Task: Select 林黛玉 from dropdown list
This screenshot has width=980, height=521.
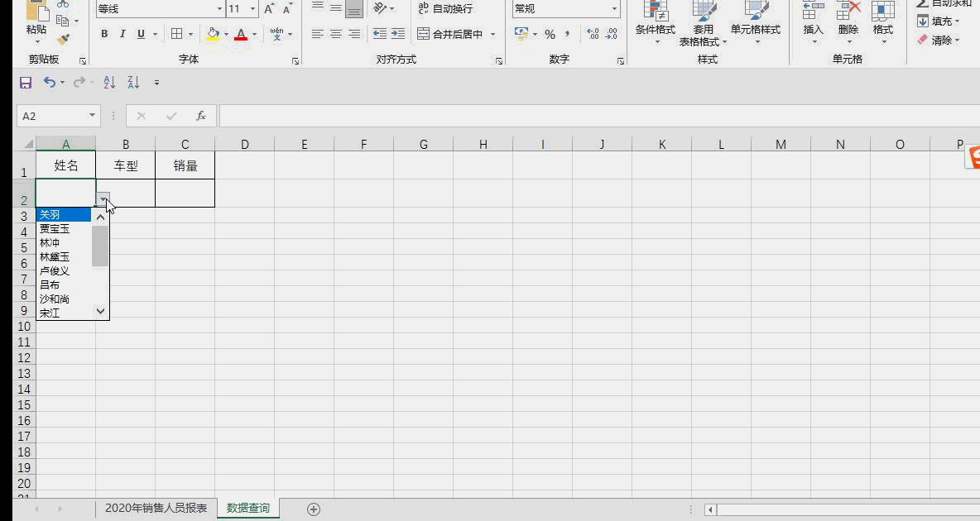Action: (64, 256)
